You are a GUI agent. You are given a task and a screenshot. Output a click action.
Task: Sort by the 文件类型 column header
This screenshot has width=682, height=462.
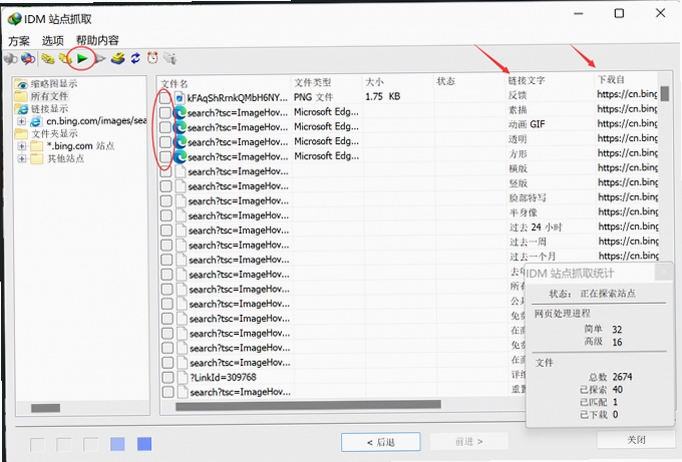point(327,82)
